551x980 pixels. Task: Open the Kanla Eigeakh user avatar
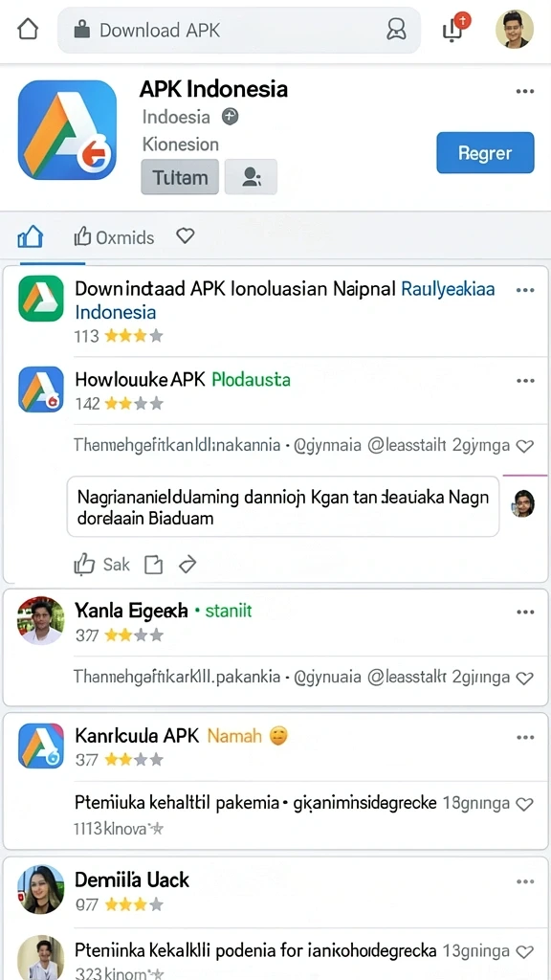(40, 620)
